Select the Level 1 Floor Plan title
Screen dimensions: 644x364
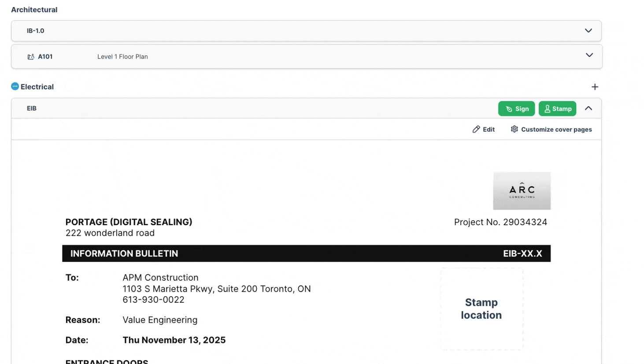coord(122,57)
